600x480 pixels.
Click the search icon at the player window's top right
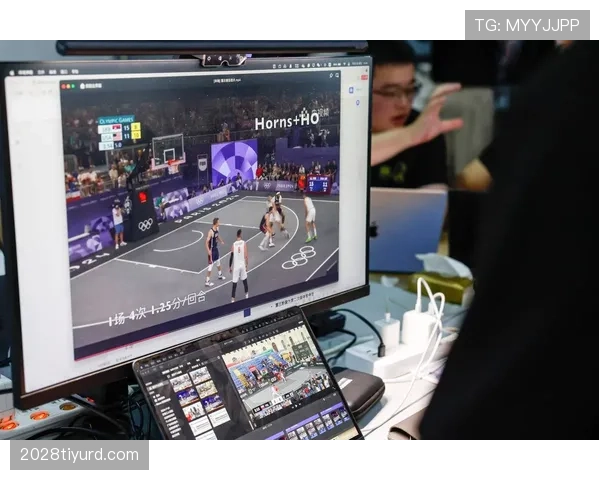(x=336, y=74)
